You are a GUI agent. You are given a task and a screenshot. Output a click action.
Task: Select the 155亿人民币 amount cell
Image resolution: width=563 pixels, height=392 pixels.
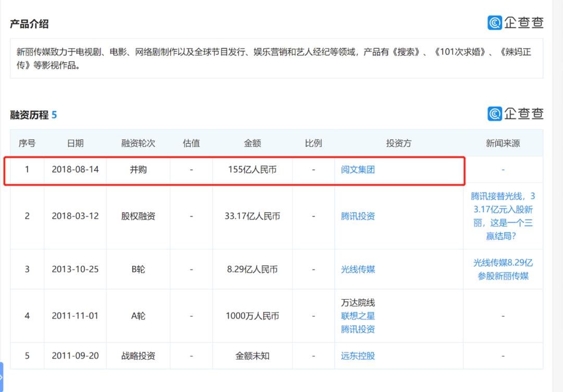click(252, 169)
